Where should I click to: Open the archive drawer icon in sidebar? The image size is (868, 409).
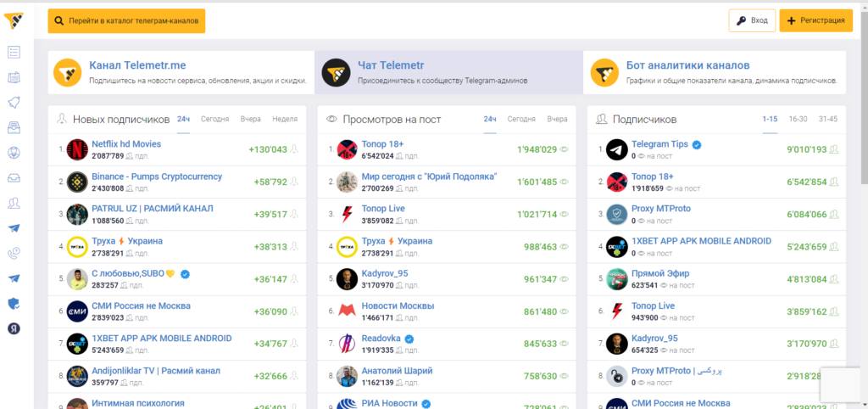click(14, 128)
